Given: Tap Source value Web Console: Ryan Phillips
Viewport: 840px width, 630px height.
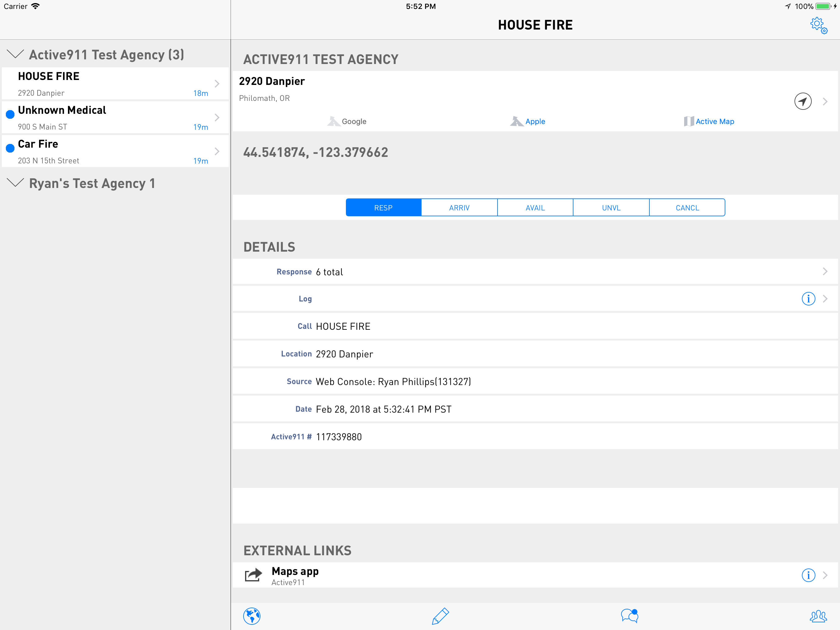Looking at the screenshot, I should tap(394, 381).
